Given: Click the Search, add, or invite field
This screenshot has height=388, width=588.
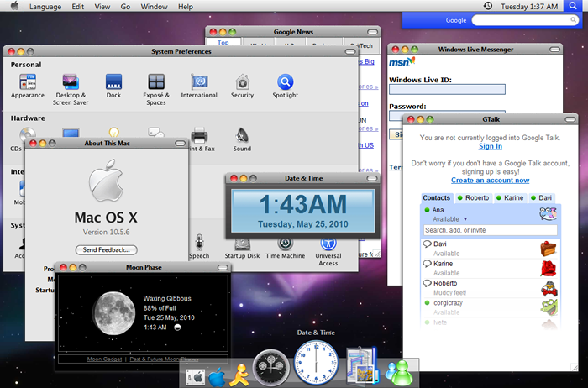Looking at the screenshot, I should (x=490, y=230).
